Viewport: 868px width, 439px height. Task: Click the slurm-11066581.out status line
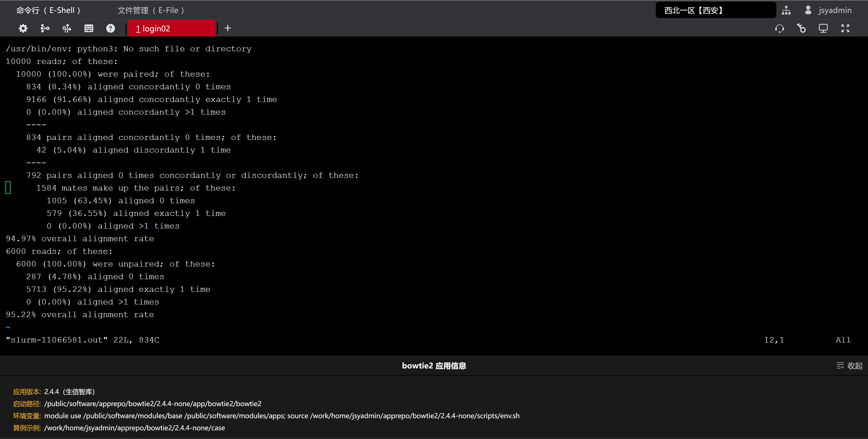pos(83,340)
